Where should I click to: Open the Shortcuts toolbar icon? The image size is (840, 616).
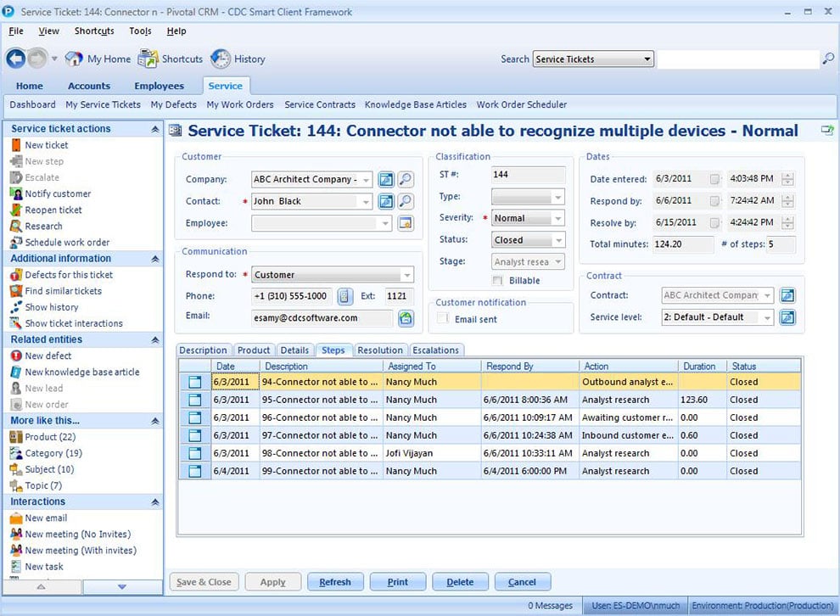click(148, 59)
